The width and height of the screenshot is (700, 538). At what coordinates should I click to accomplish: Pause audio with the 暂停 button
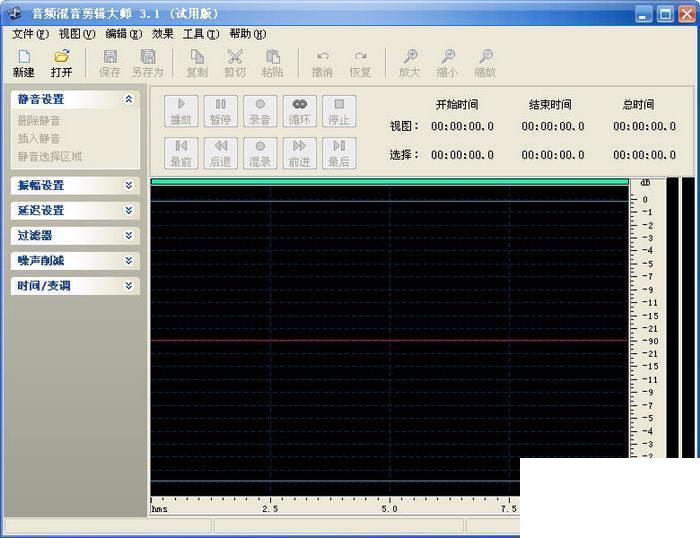pos(221,111)
